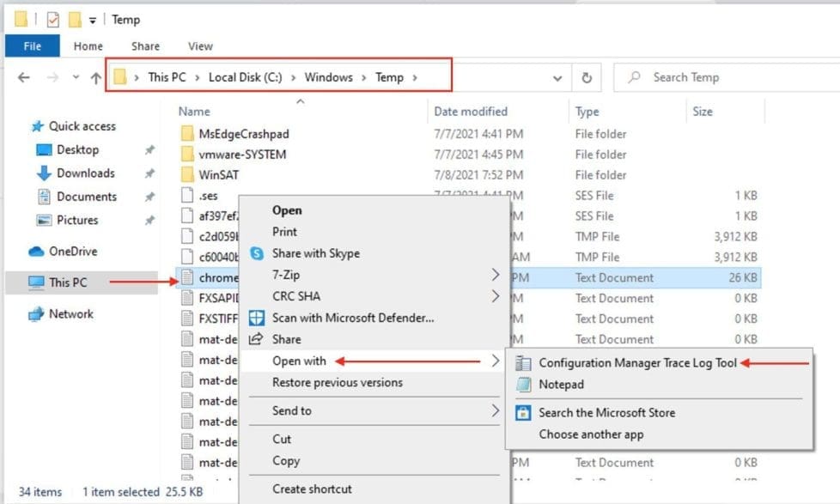Click the back navigation arrow

(24, 77)
